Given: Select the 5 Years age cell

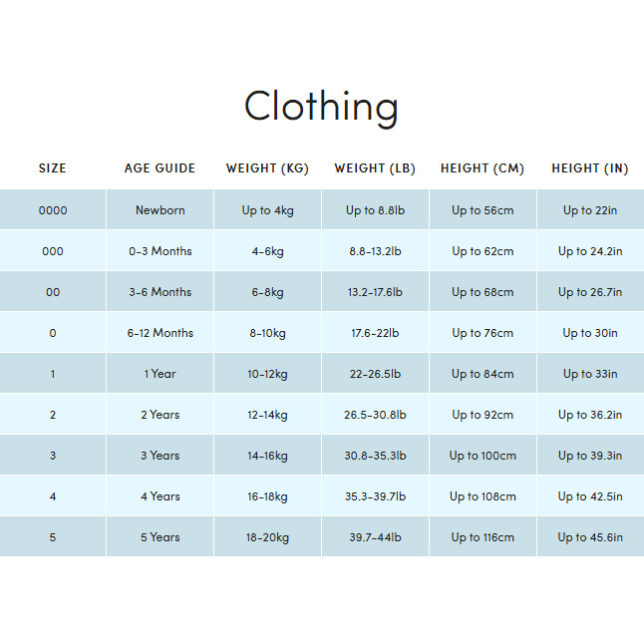Looking at the screenshot, I should tap(160, 537).
